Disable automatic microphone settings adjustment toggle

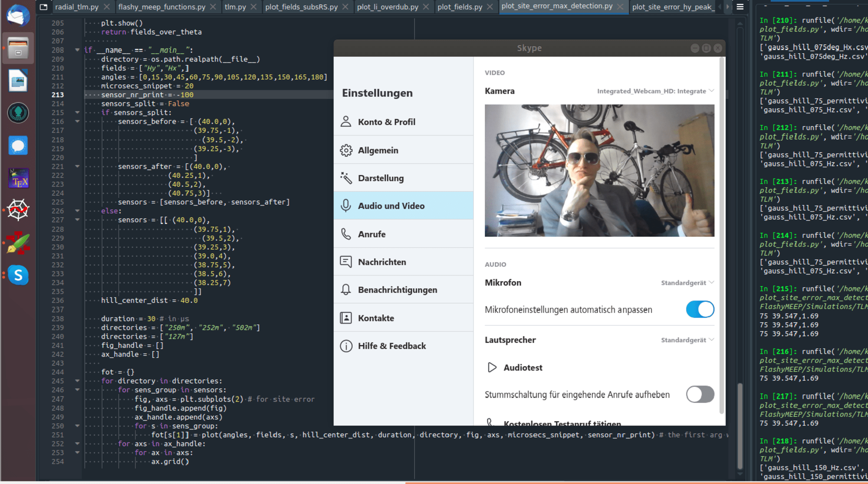pyautogui.click(x=700, y=309)
